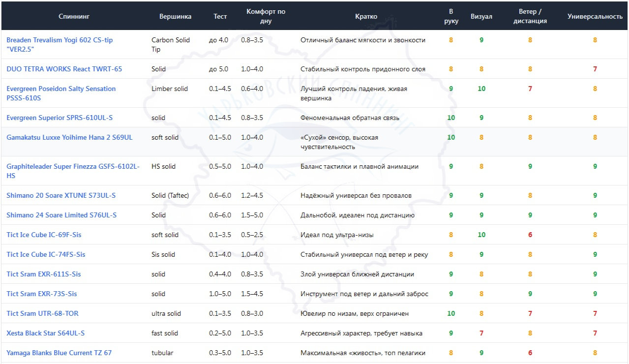Click Tict Sram UTR-68-TOR link

pos(42,313)
